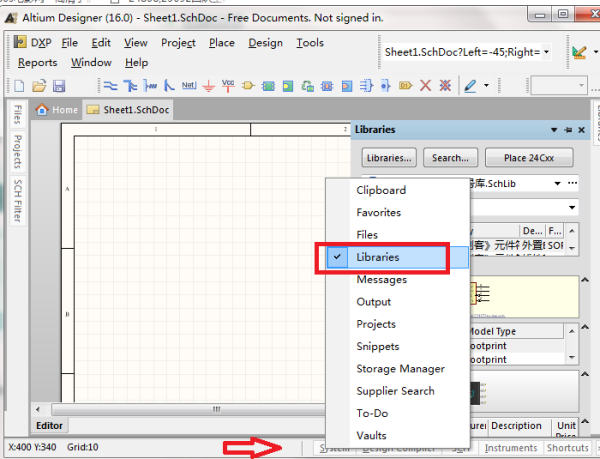600x459 pixels.
Task: Select the Net Label tool
Action: pyautogui.click(x=188, y=86)
